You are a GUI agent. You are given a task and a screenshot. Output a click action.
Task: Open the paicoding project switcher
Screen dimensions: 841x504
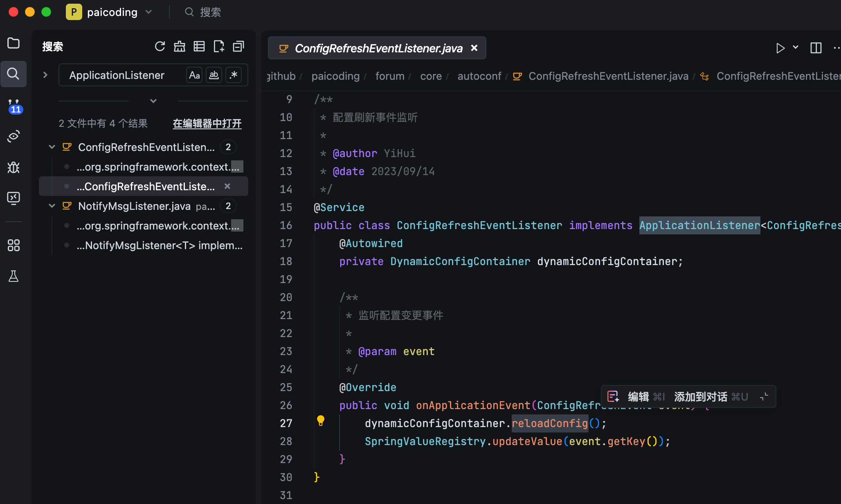click(110, 12)
